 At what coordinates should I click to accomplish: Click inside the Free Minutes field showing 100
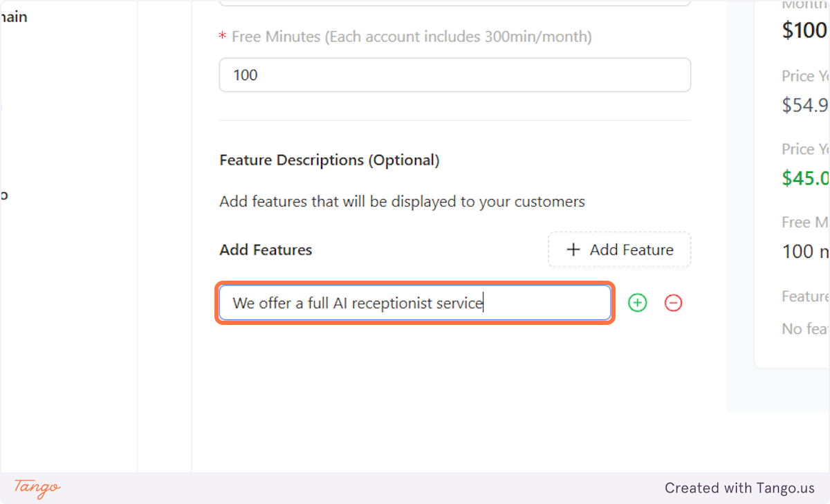(454, 75)
